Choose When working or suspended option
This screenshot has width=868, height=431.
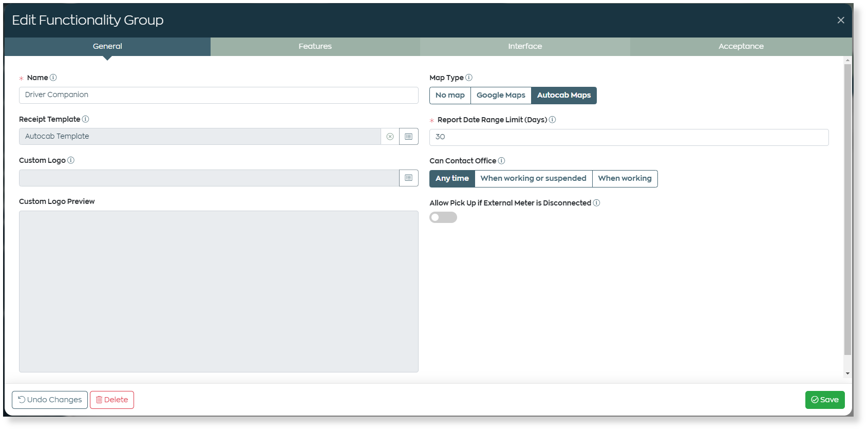click(x=533, y=179)
